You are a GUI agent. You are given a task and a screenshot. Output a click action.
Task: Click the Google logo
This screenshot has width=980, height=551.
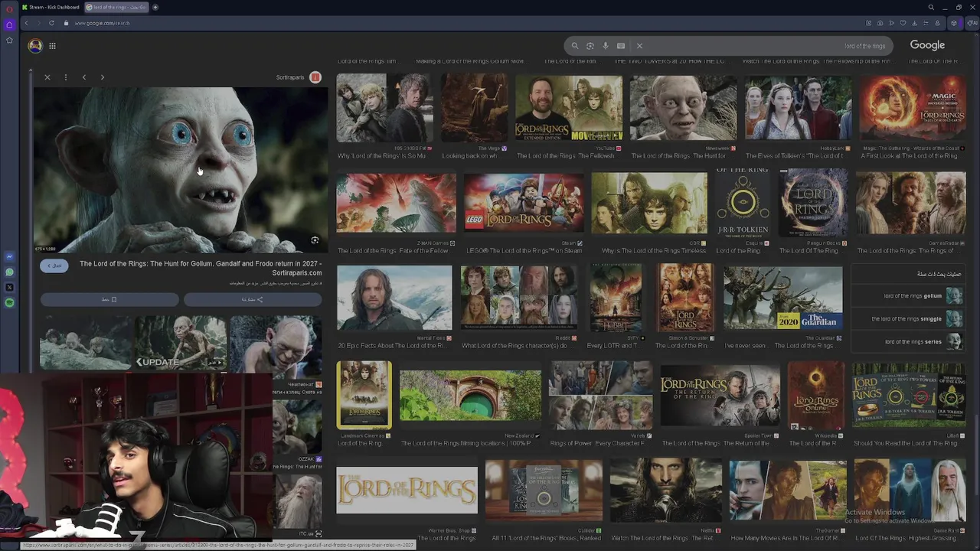927,45
